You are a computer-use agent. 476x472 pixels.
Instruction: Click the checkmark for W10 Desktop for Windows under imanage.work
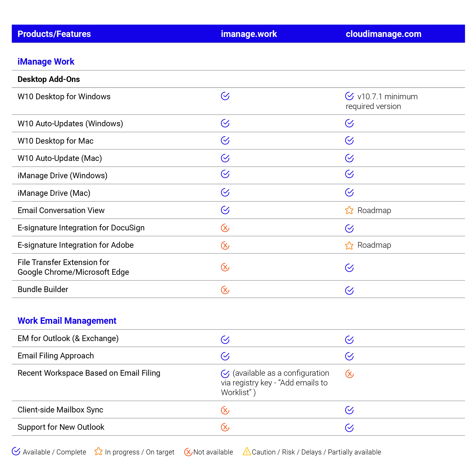(225, 96)
